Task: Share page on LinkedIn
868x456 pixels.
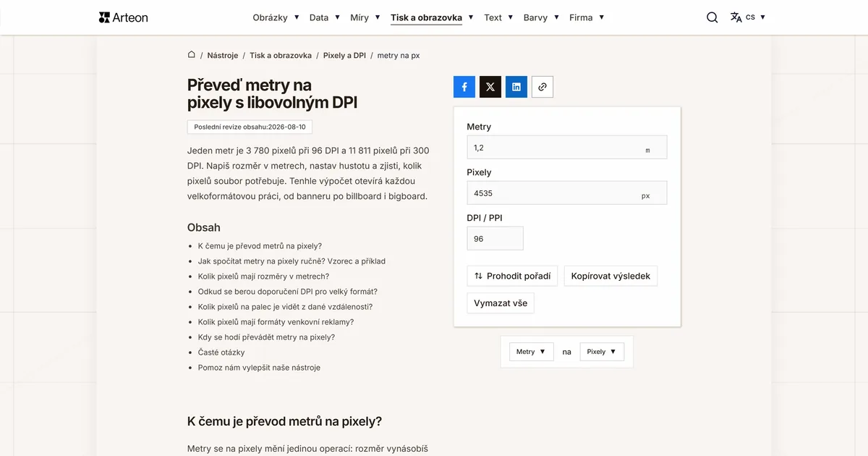Action: pyautogui.click(x=516, y=87)
